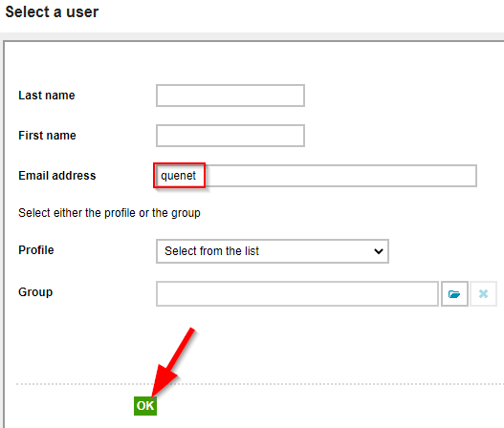
Task: Focus the Last name input field
Action: [230, 96]
